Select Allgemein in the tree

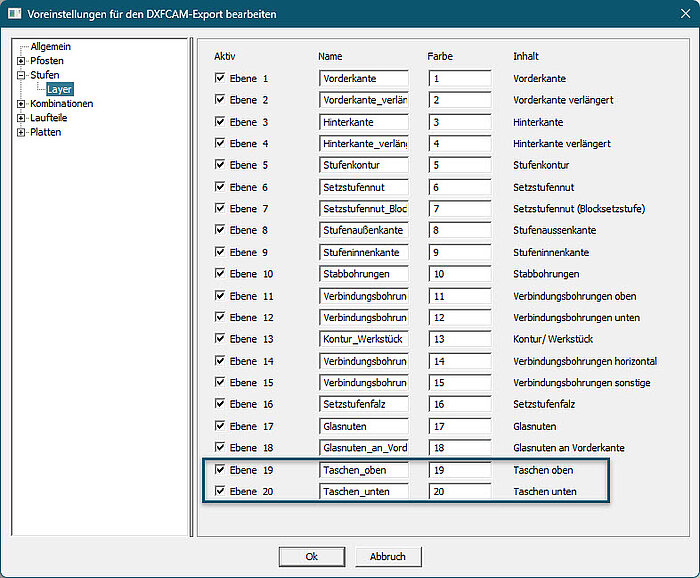tap(50, 46)
